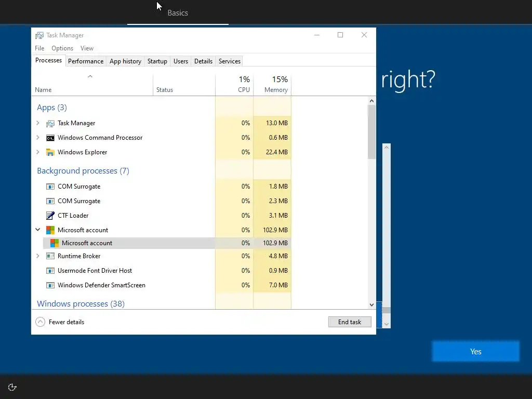Click the child Microsoft account logo icon
The width and height of the screenshot is (532, 399).
pyautogui.click(x=54, y=243)
